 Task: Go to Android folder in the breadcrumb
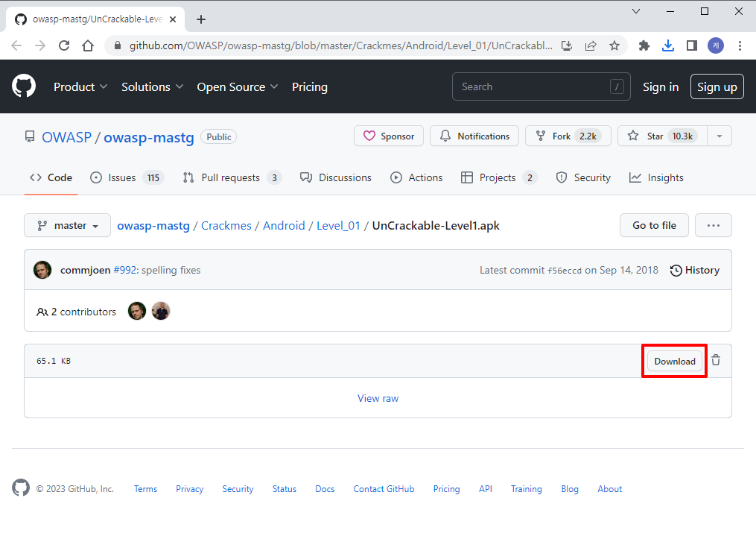coord(284,225)
